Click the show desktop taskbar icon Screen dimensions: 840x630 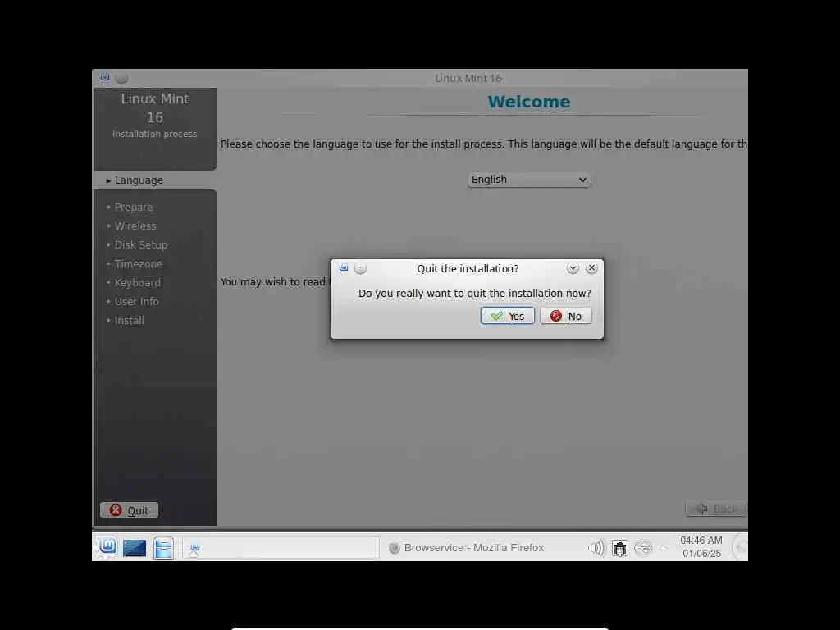(x=134, y=548)
